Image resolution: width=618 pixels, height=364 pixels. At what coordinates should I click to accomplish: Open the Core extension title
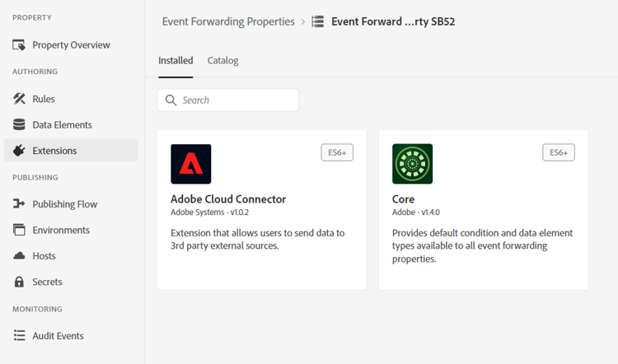pos(403,199)
